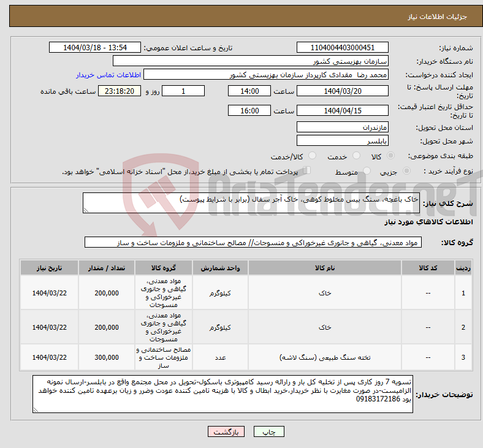Viewport: 483px width, 448px height.
Task: Select the خدمت radio button
Action: click(356, 156)
